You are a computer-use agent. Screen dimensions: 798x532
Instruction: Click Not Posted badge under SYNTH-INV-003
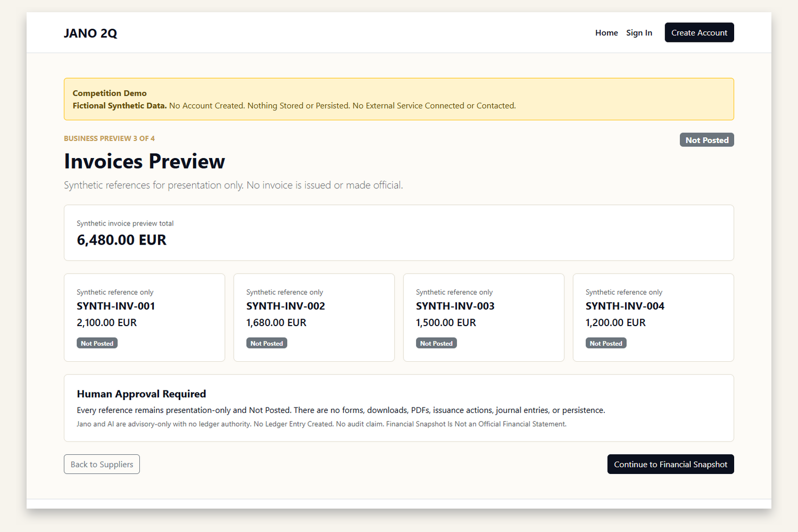[x=436, y=343]
